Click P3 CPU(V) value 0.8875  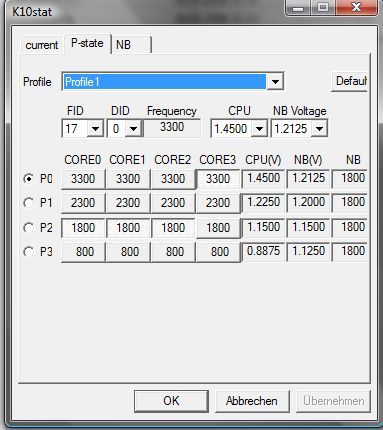[263, 251]
